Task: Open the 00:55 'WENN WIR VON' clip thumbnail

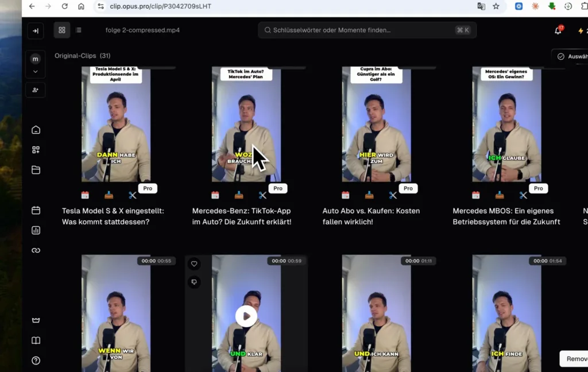Action: coord(116,313)
